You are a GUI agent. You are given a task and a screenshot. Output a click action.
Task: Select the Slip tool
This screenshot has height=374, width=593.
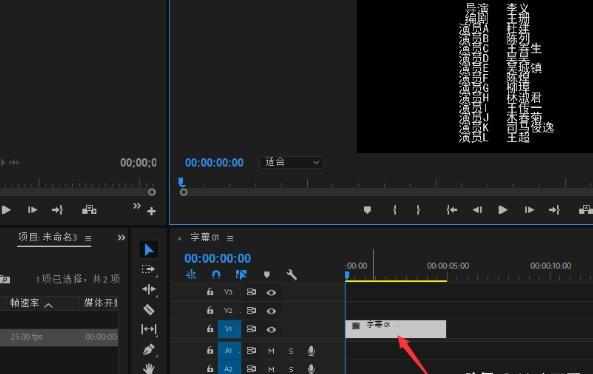[x=149, y=329]
